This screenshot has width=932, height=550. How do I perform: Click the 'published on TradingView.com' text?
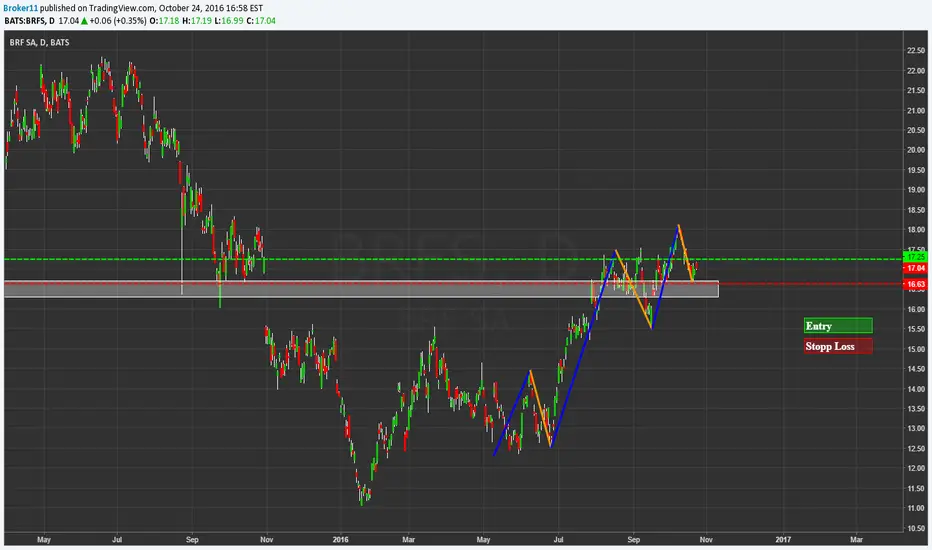coord(98,8)
